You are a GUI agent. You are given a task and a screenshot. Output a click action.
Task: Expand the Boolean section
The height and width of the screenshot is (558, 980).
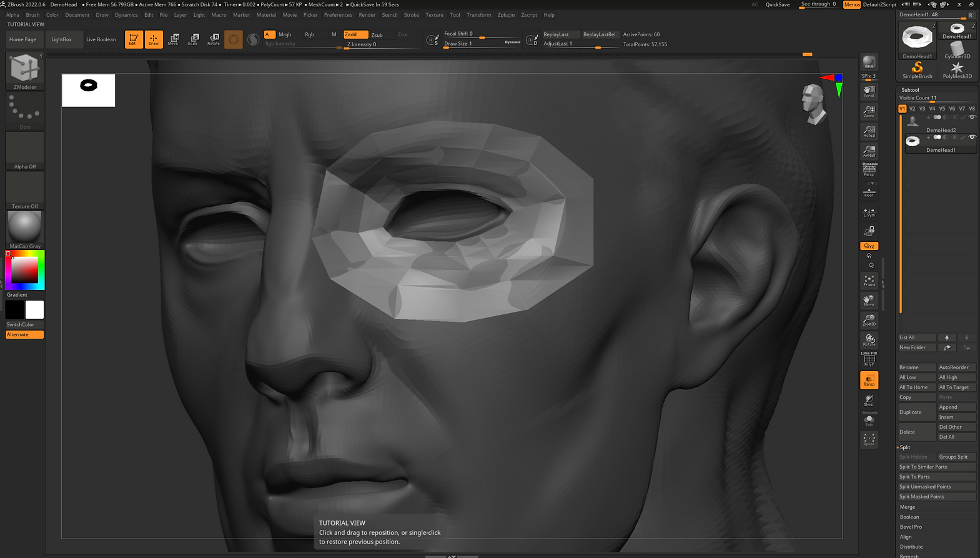pos(909,517)
